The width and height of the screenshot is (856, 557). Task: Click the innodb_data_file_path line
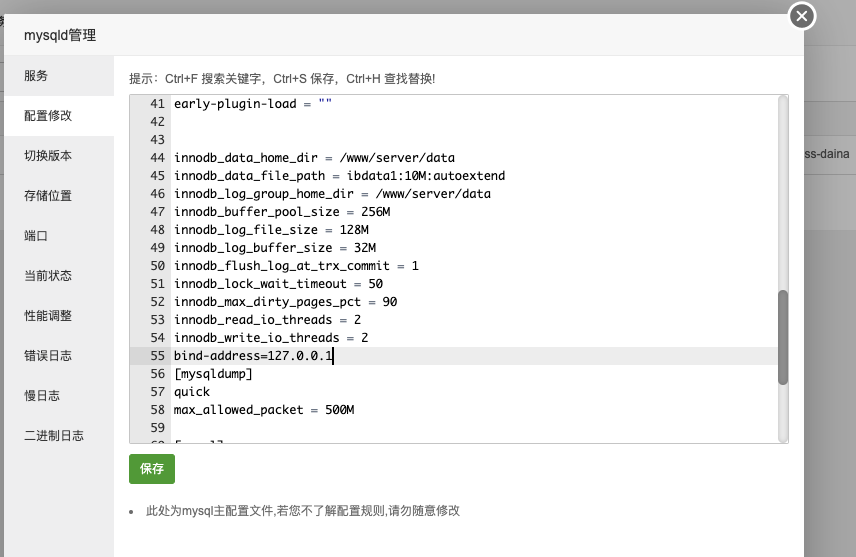click(x=340, y=176)
